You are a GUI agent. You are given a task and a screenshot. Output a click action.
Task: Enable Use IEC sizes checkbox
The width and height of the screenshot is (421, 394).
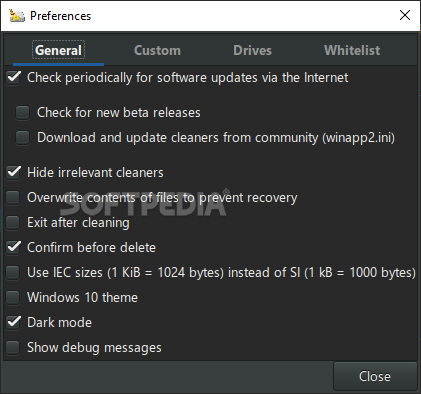13,273
